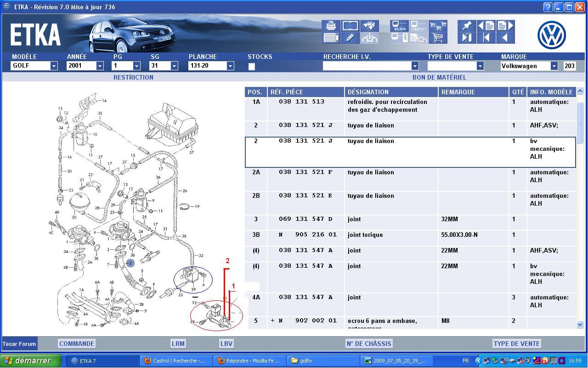Click the pushpin icon
588x368 pixels.
click(467, 26)
